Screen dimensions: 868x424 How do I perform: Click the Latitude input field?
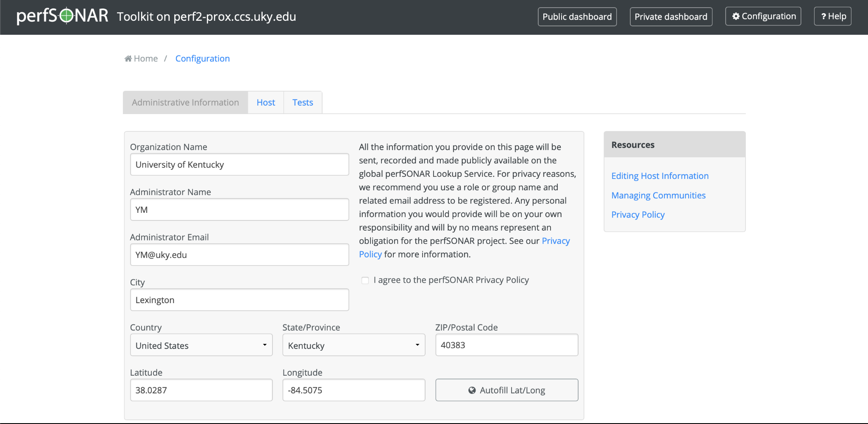point(201,390)
